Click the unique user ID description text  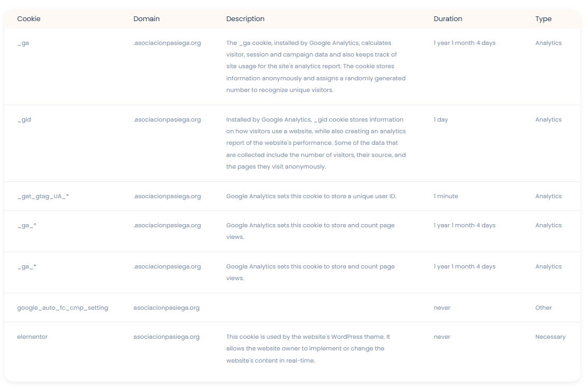(311, 196)
